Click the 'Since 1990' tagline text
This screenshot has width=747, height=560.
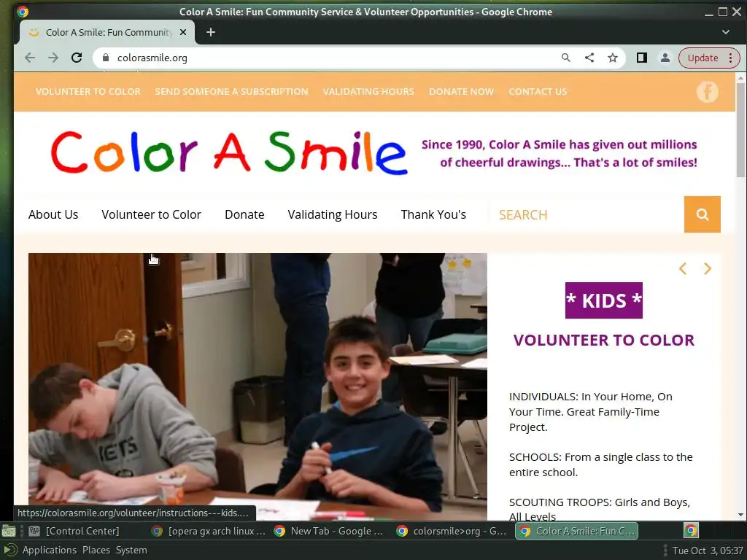point(560,153)
